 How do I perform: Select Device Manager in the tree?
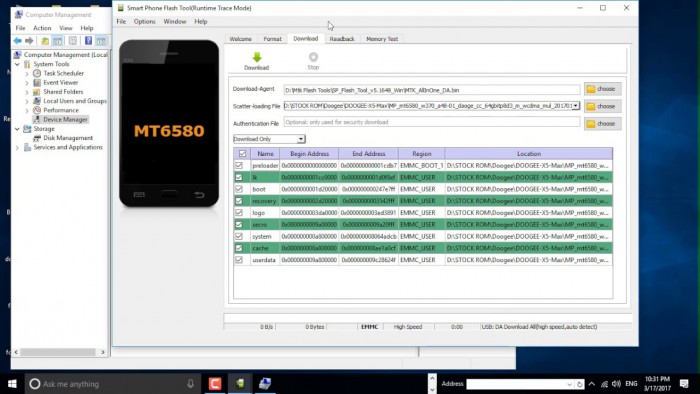point(65,120)
